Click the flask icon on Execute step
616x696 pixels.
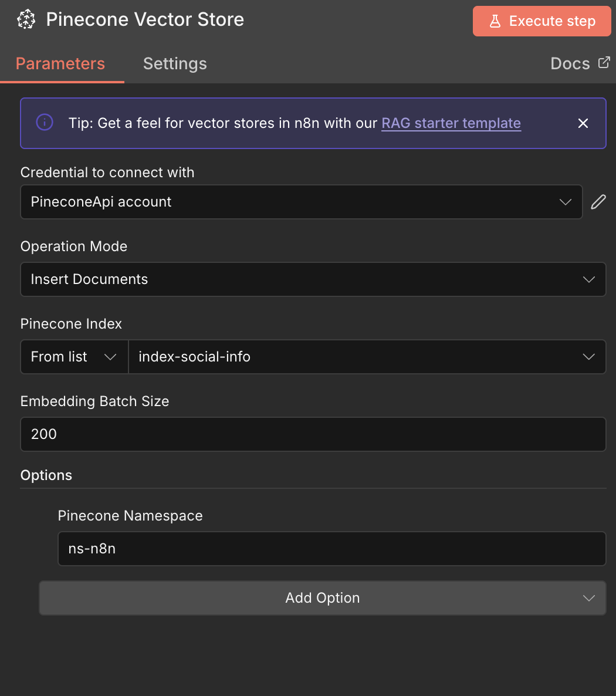click(x=496, y=21)
